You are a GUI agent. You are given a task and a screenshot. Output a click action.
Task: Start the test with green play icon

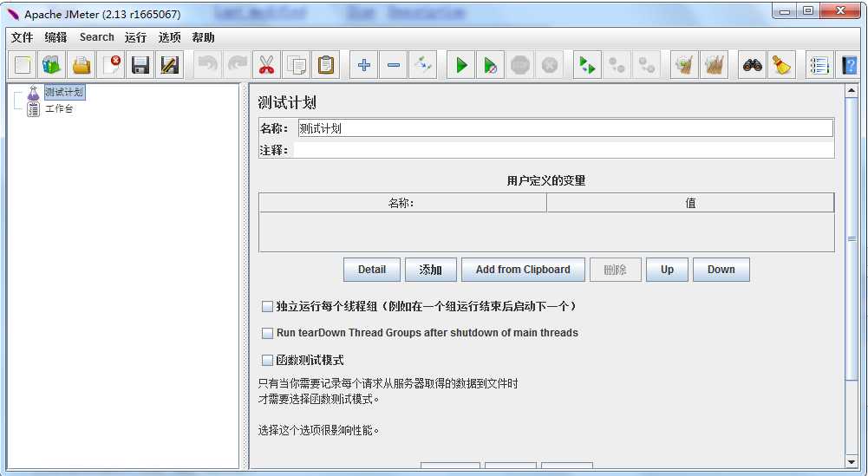pos(460,65)
